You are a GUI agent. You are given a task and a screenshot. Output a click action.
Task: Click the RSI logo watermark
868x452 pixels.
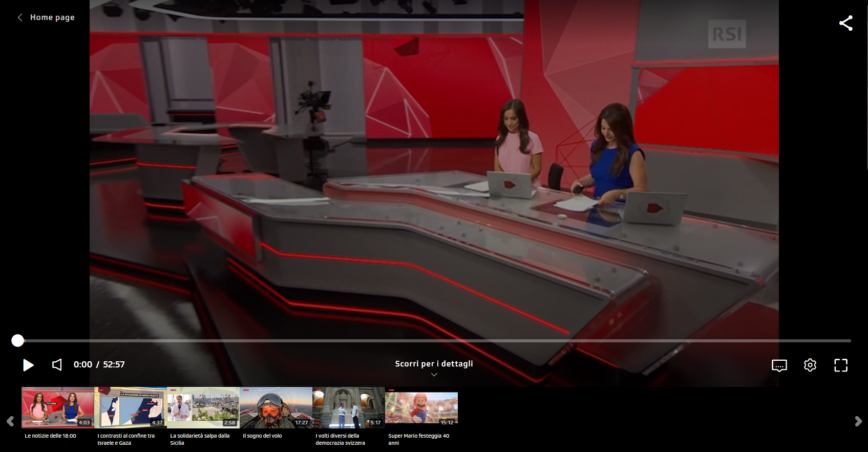pyautogui.click(x=727, y=34)
